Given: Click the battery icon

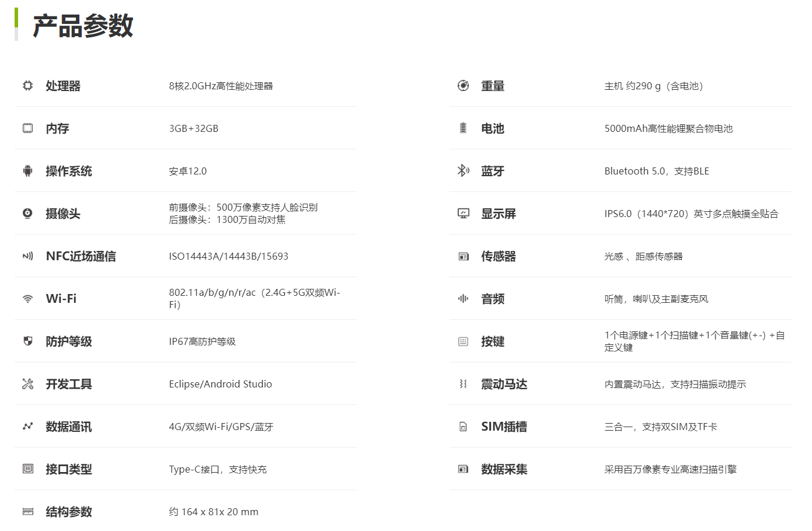Looking at the screenshot, I should (x=463, y=128).
